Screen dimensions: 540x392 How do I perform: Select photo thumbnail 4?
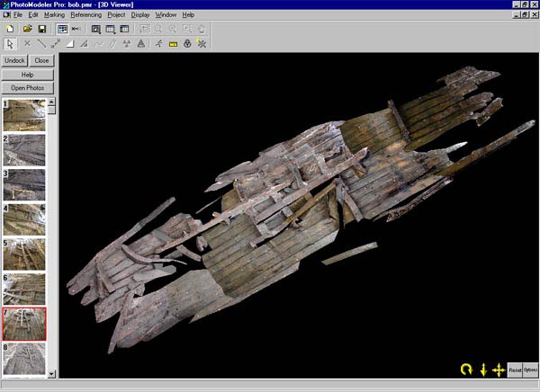[x=24, y=219]
